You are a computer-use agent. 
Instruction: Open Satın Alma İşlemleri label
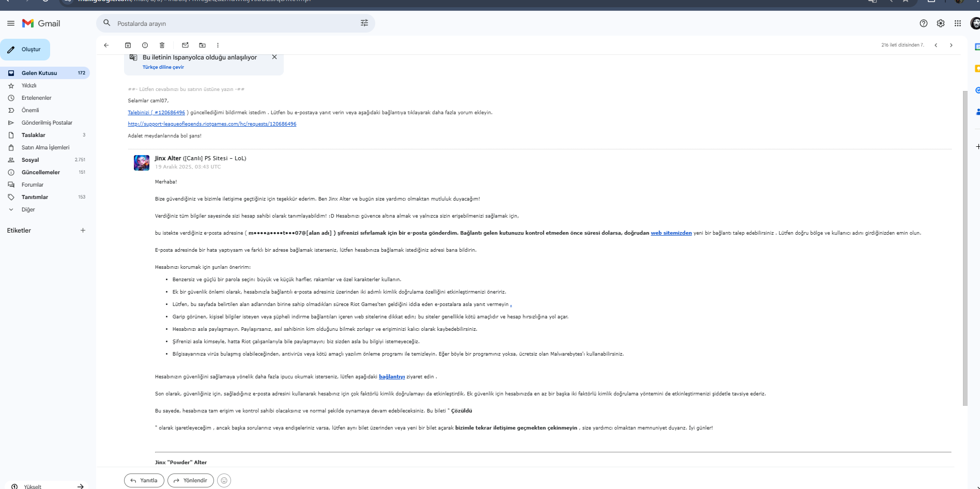45,147
